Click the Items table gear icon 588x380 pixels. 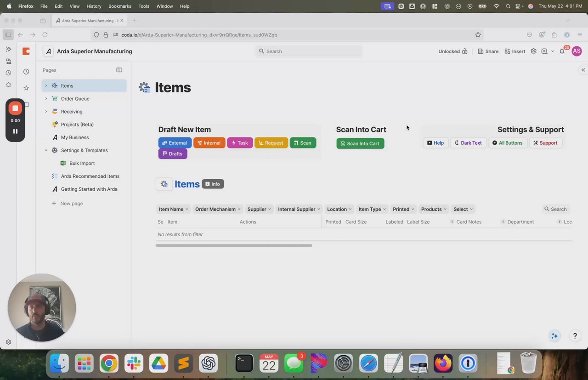click(164, 184)
